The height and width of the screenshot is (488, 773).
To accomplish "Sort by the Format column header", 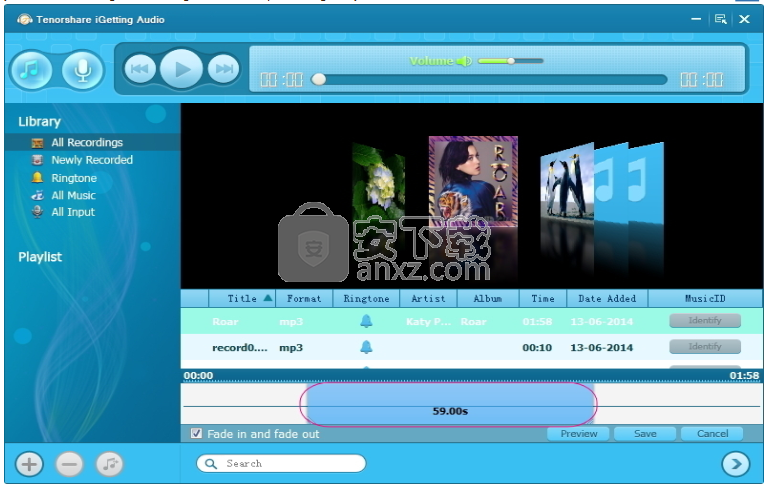I will tap(304, 299).
